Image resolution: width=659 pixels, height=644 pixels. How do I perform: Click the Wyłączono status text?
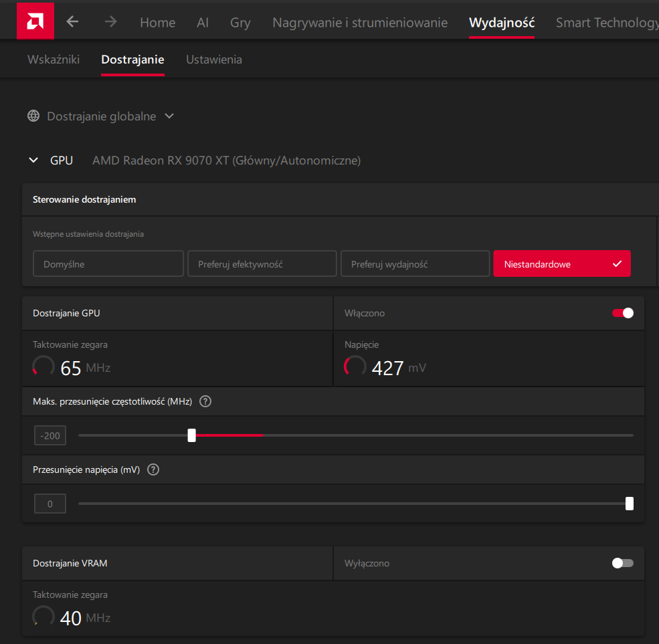click(367, 563)
